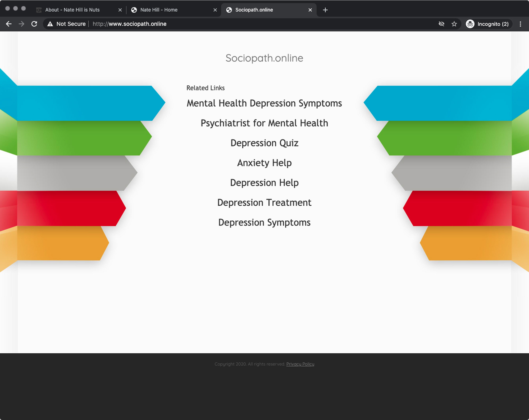This screenshot has height=420, width=529.
Task: Open Mental Health Depression Symptoms link
Action: [264, 103]
